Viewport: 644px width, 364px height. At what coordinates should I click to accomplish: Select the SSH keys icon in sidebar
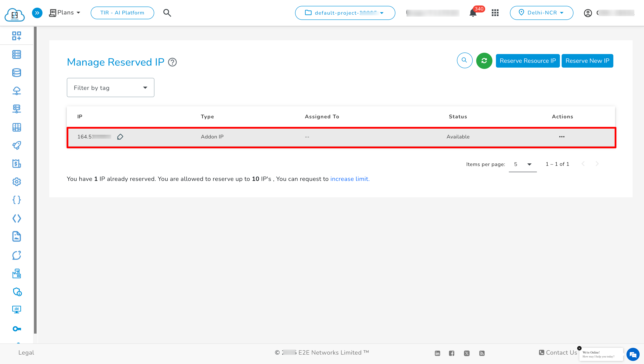click(16, 329)
